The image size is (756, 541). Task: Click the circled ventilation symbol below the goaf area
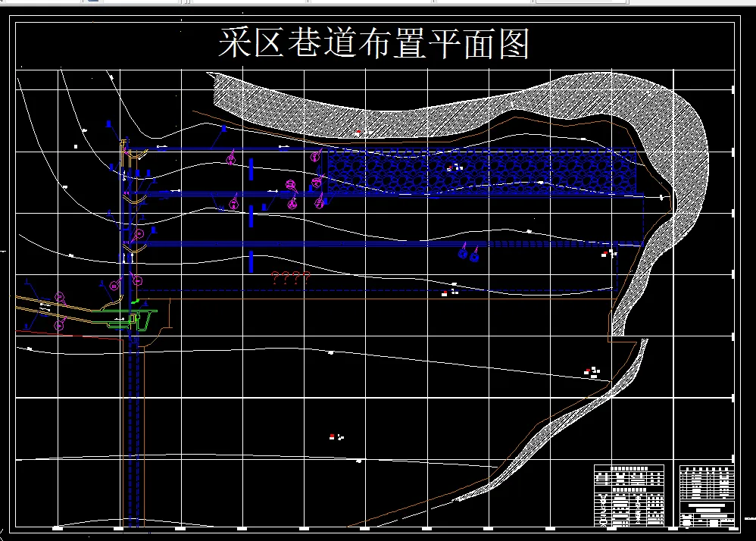(464, 255)
